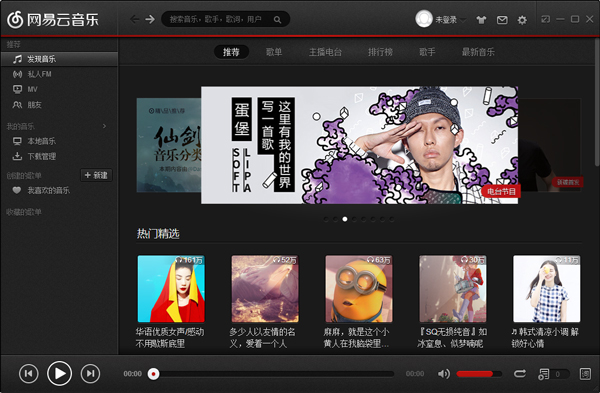The width and height of the screenshot is (600, 393).
Task: Open the skin T-shirt icon
Action: coord(481,20)
